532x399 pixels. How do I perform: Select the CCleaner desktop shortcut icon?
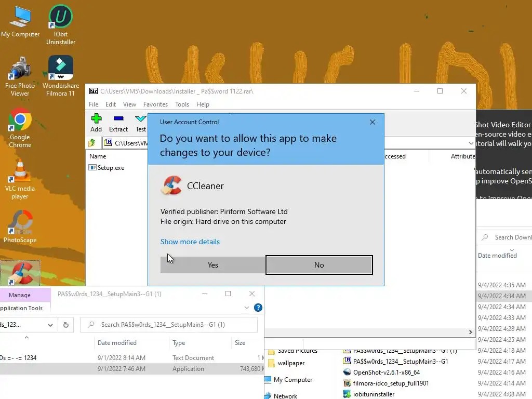point(20,273)
